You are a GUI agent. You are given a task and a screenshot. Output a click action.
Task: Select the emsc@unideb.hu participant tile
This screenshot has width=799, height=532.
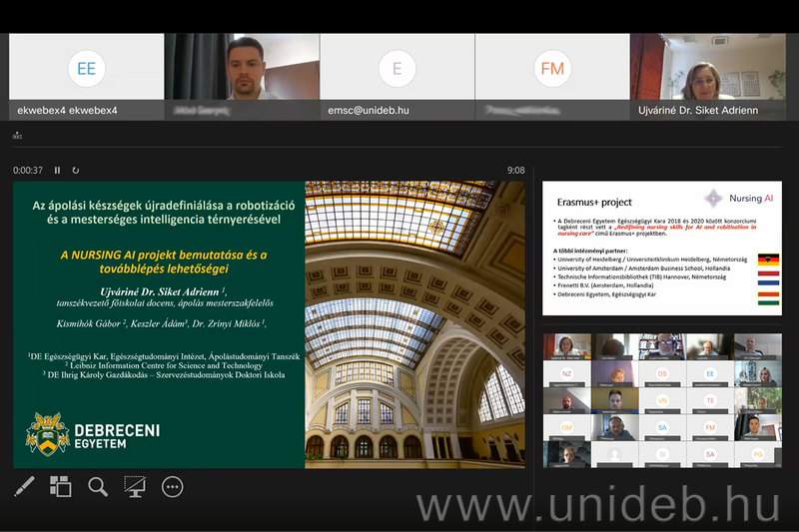(397, 76)
